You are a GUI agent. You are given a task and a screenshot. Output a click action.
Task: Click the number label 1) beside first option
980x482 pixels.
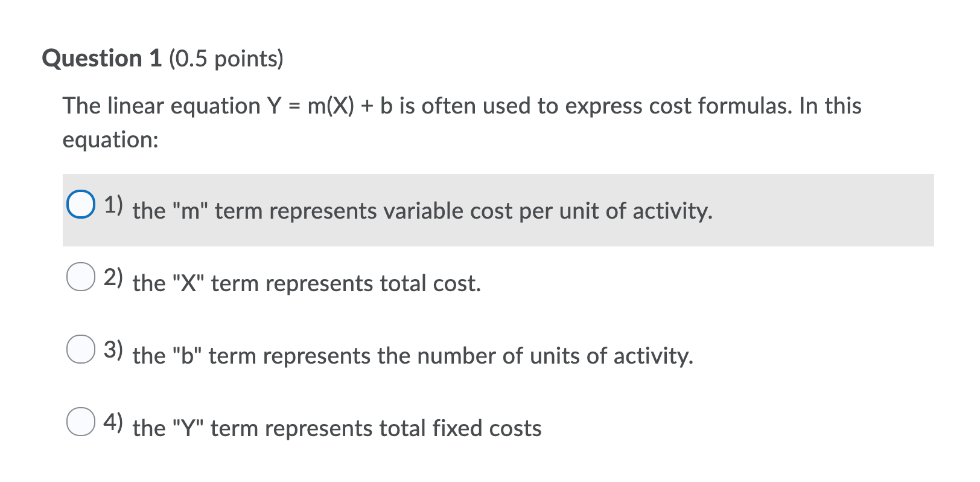tap(113, 206)
